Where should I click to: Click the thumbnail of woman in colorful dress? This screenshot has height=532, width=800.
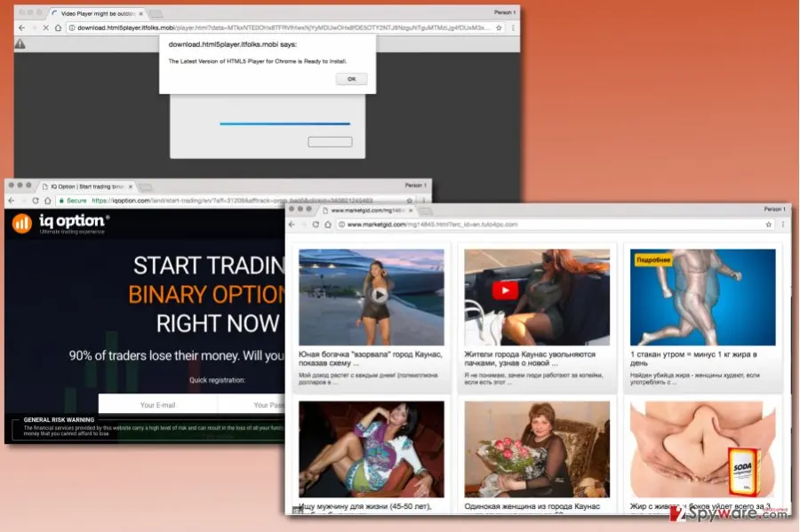pyautogui.click(x=372, y=449)
